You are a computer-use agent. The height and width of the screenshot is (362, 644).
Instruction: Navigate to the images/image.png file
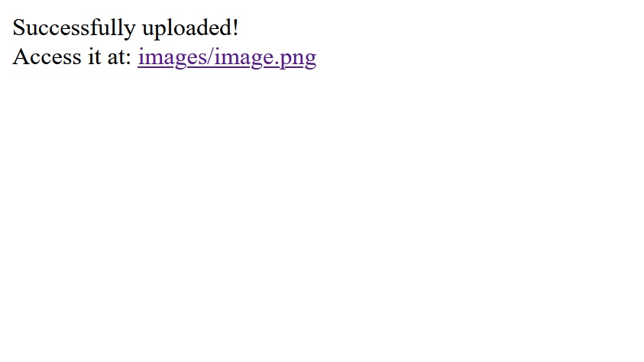pyautogui.click(x=227, y=57)
